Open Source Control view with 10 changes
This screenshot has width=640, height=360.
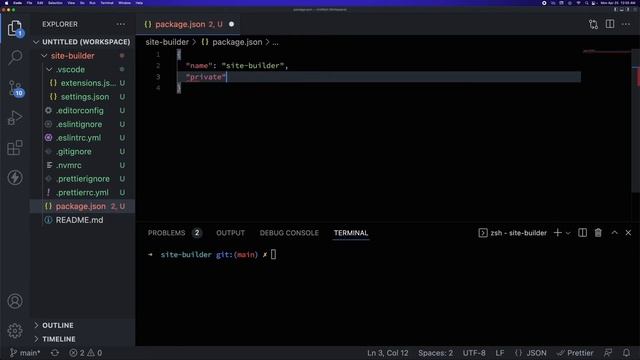click(x=16, y=88)
